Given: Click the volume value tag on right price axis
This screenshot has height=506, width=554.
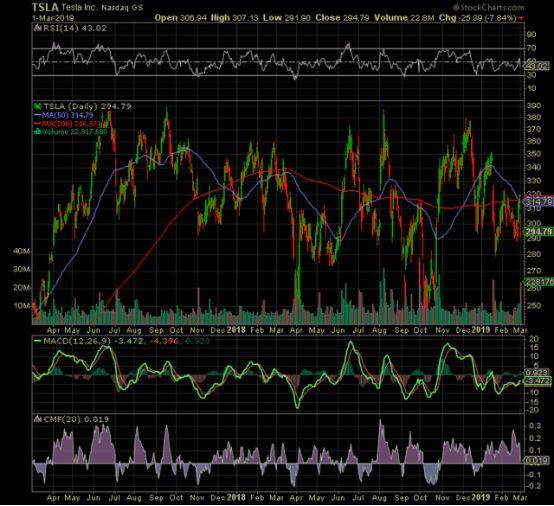Looking at the screenshot, I should [x=538, y=282].
